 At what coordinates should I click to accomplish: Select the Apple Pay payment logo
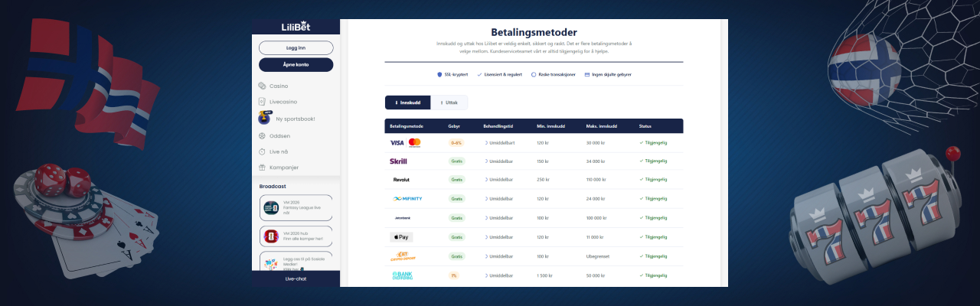(401, 237)
